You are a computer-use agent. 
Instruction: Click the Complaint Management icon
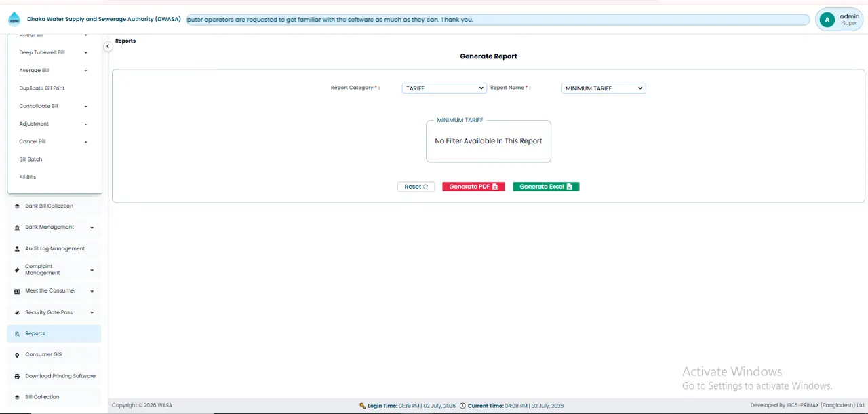(17, 270)
